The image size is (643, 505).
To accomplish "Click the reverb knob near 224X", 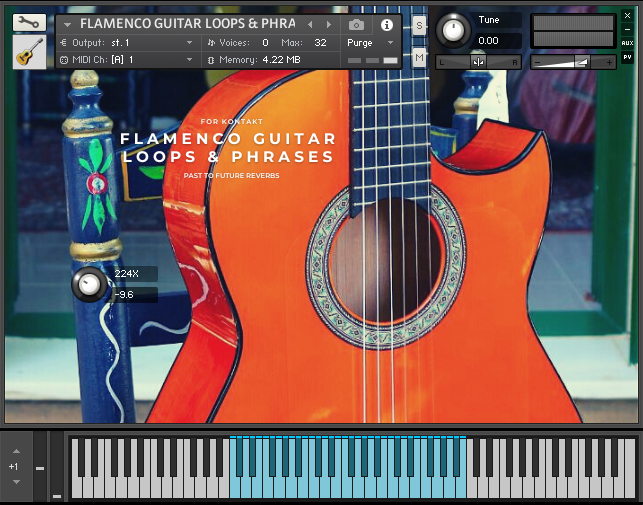I will point(89,284).
